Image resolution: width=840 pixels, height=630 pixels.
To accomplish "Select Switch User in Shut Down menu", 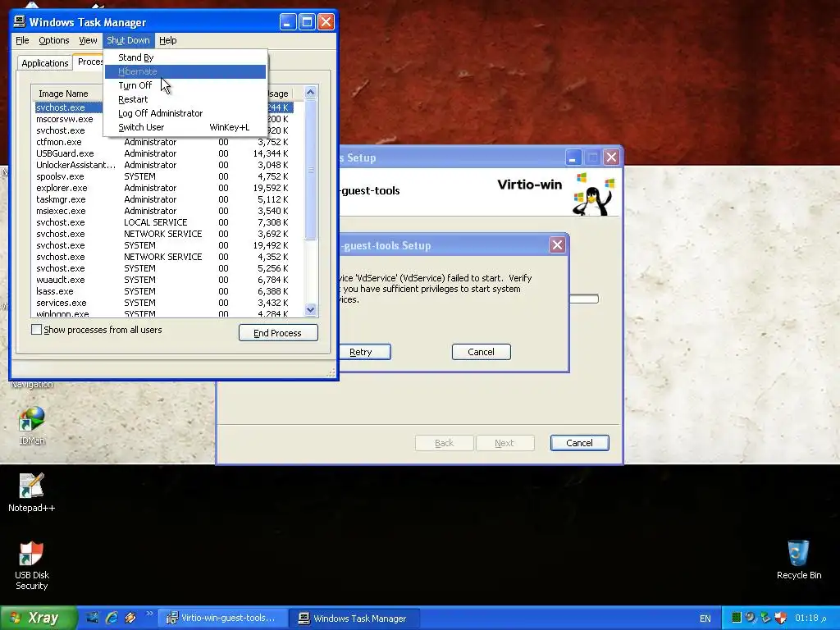I will coord(185,127).
